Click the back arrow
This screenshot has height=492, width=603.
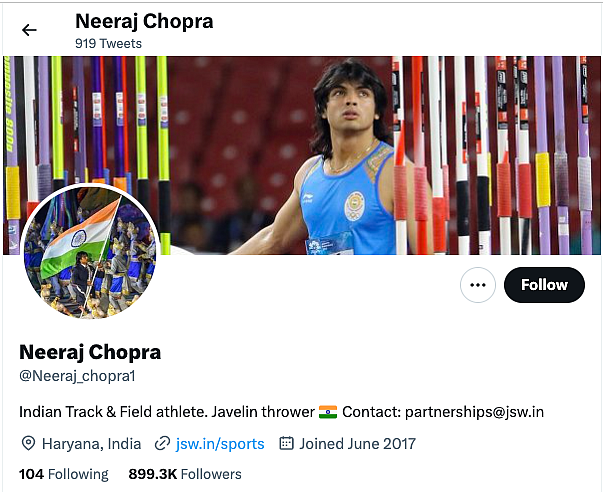pos(29,30)
